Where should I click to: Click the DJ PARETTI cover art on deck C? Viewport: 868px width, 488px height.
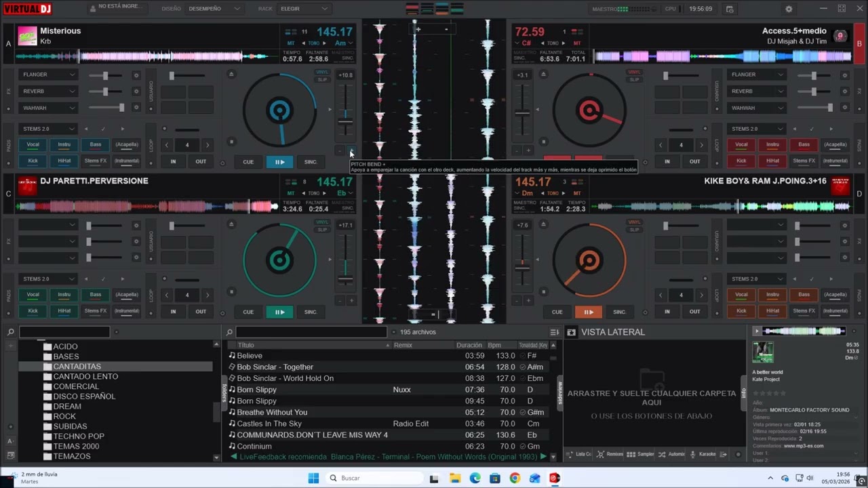click(27, 186)
